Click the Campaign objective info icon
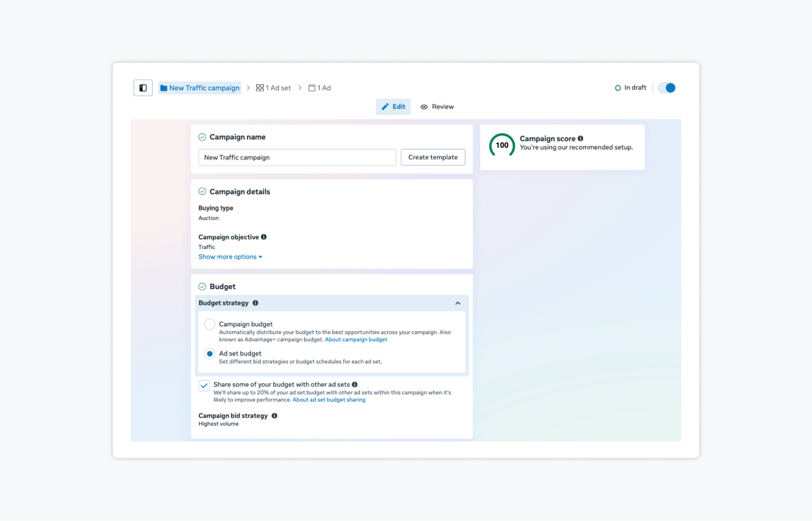 [264, 237]
